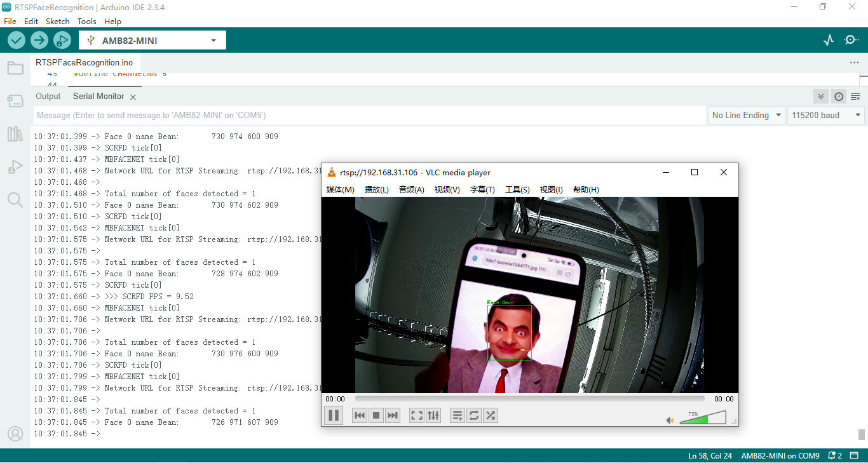Open the user account profile icon
The width and height of the screenshot is (868, 463).
click(x=15, y=433)
